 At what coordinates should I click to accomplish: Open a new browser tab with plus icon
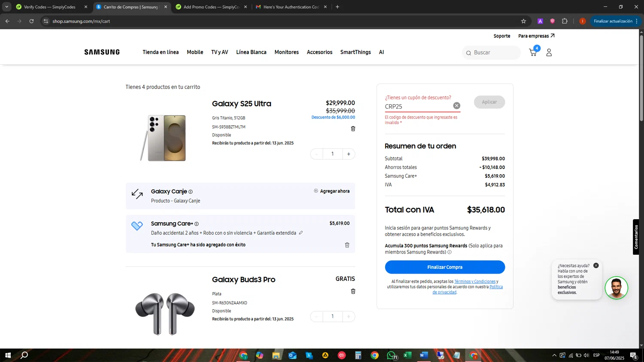[x=337, y=7]
